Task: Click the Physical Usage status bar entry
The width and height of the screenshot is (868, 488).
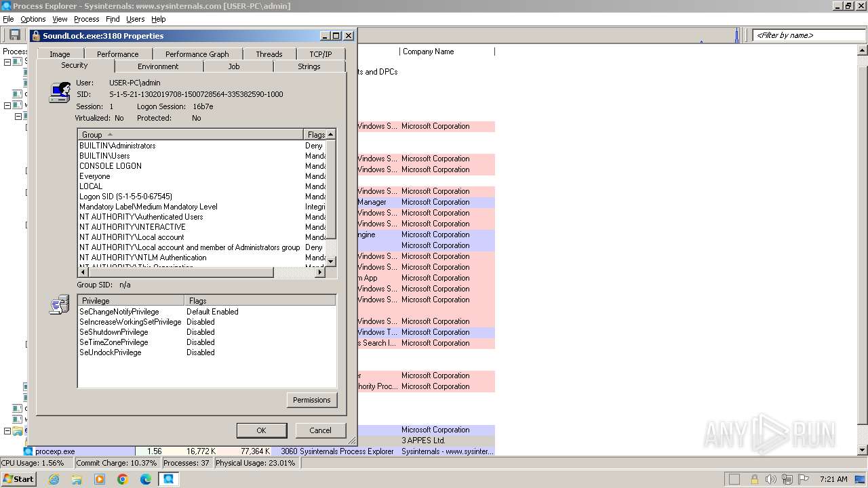Action: tap(256, 464)
